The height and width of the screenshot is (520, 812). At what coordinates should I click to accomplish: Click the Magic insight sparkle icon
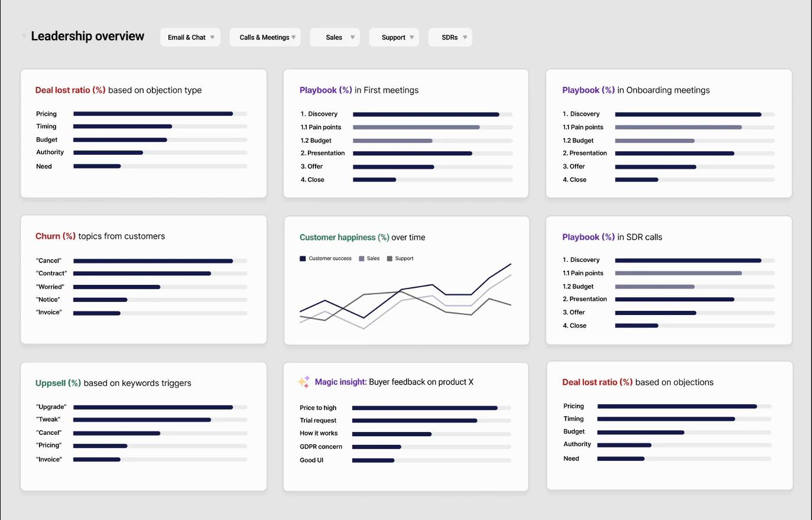click(303, 382)
